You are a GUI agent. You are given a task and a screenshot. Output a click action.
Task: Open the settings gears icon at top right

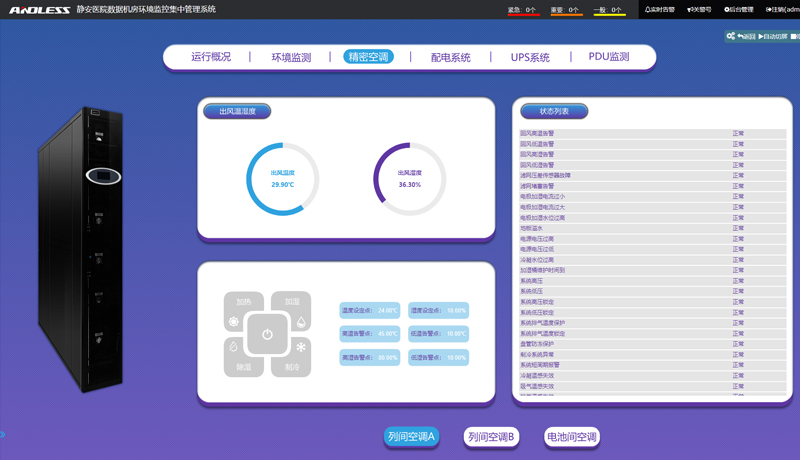(x=731, y=37)
